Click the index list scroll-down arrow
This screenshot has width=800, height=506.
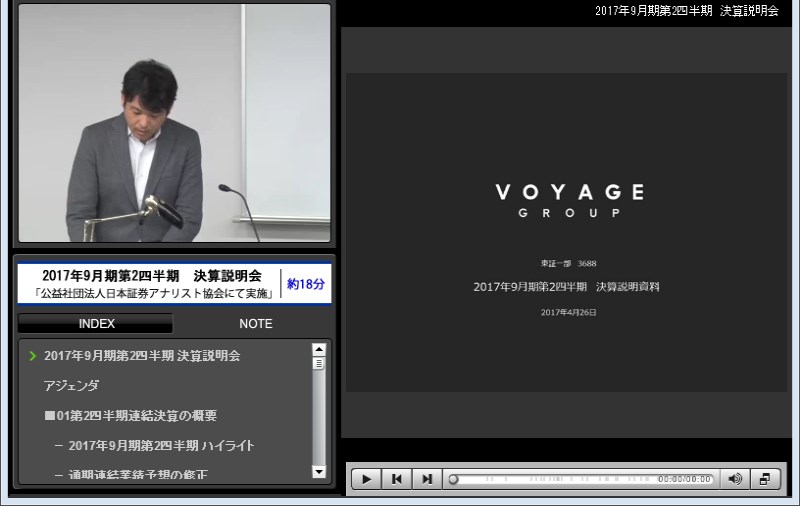(319, 471)
